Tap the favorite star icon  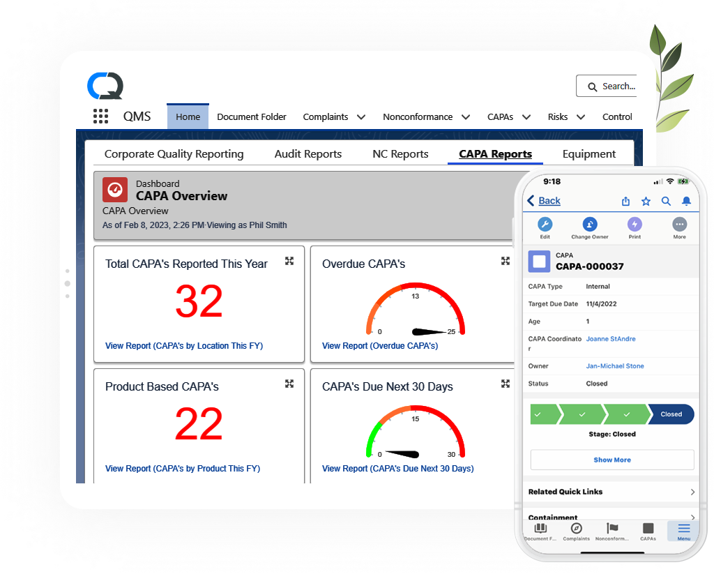[646, 201]
